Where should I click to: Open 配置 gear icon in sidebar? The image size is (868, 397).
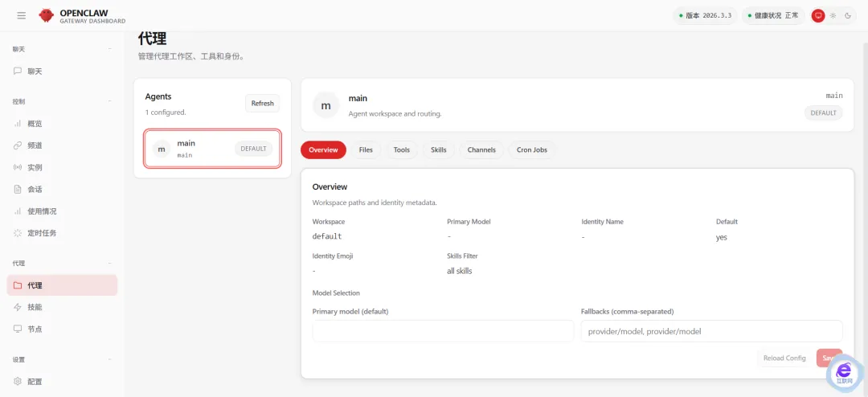tap(18, 381)
